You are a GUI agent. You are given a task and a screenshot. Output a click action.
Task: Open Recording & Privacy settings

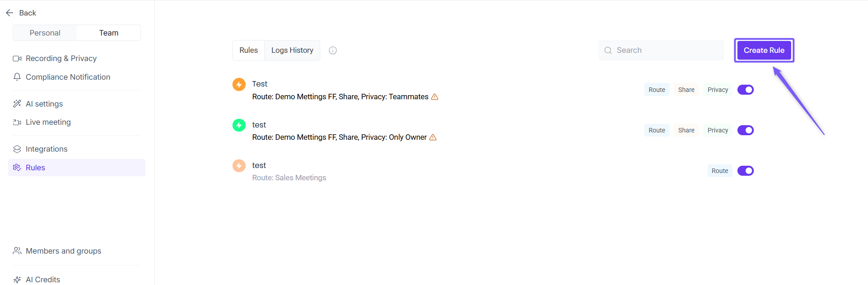(61, 58)
